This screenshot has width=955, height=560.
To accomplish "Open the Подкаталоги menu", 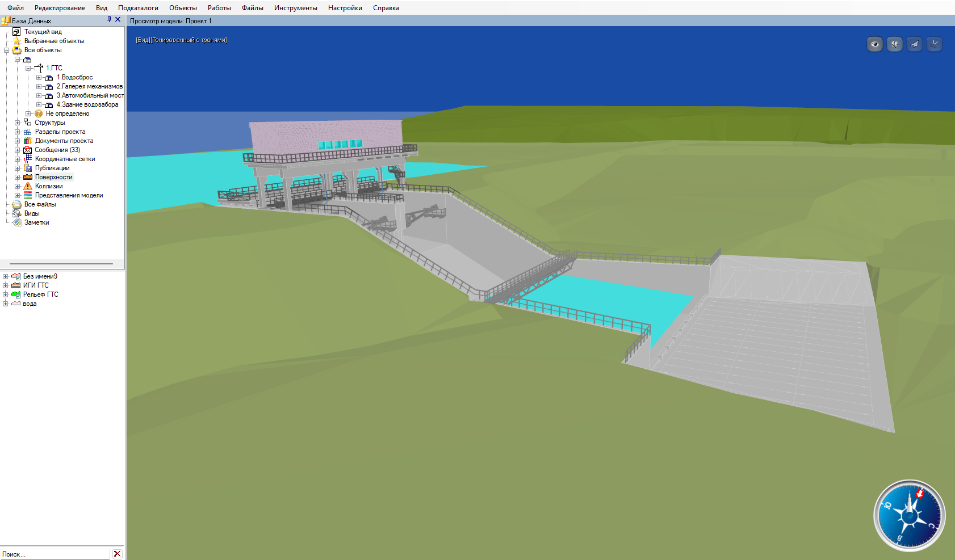I will [x=138, y=8].
